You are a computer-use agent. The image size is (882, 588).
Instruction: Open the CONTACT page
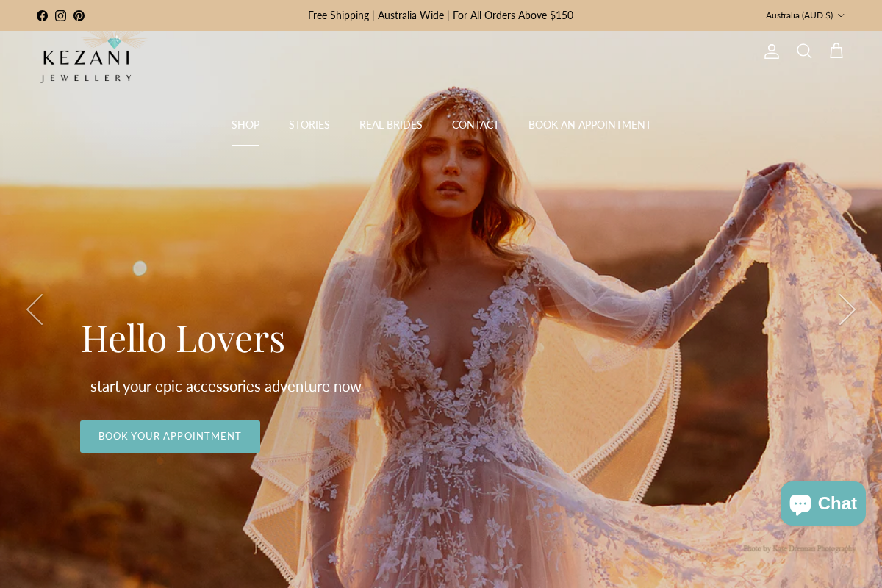click(476, 125)
